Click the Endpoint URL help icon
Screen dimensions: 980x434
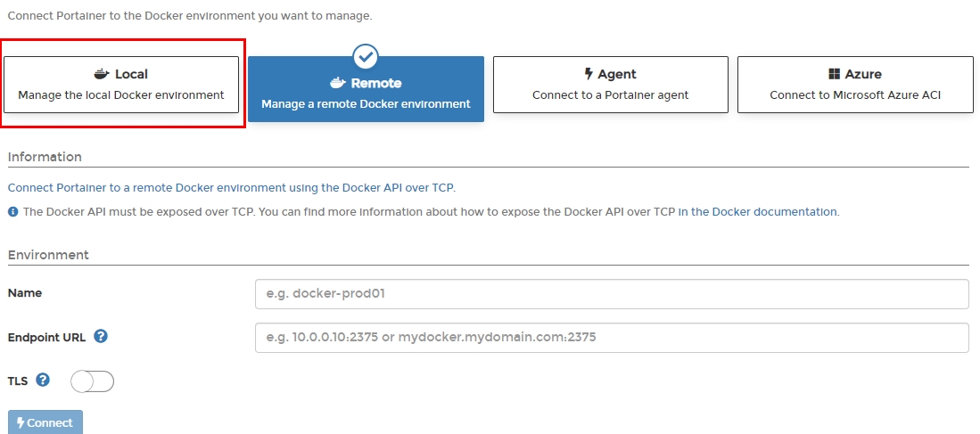click(101, 336)
